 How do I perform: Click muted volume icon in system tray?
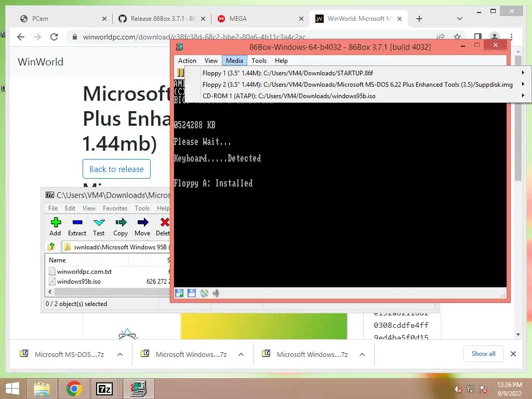tap(458, 389)
